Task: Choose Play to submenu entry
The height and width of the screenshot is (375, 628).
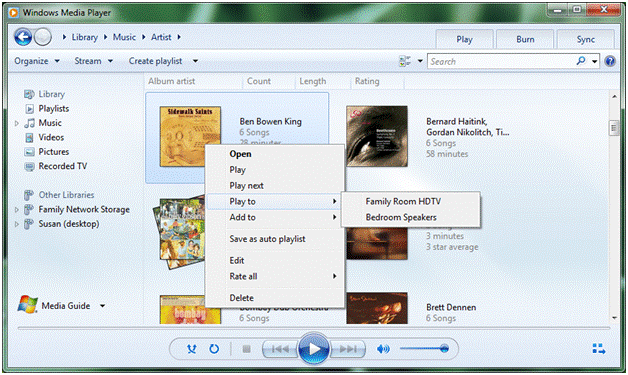Action: tap(275, 202)
